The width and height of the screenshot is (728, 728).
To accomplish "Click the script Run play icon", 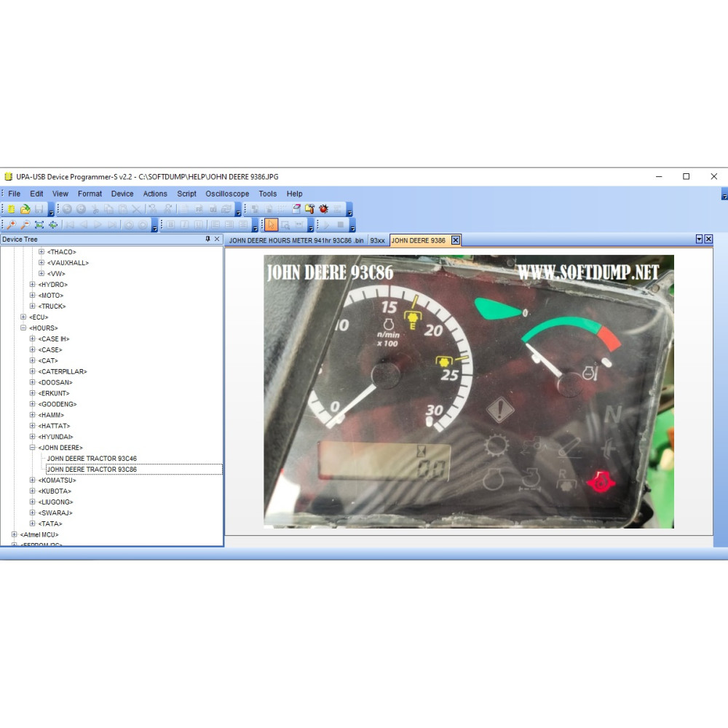I will click(x=327, y=225).
